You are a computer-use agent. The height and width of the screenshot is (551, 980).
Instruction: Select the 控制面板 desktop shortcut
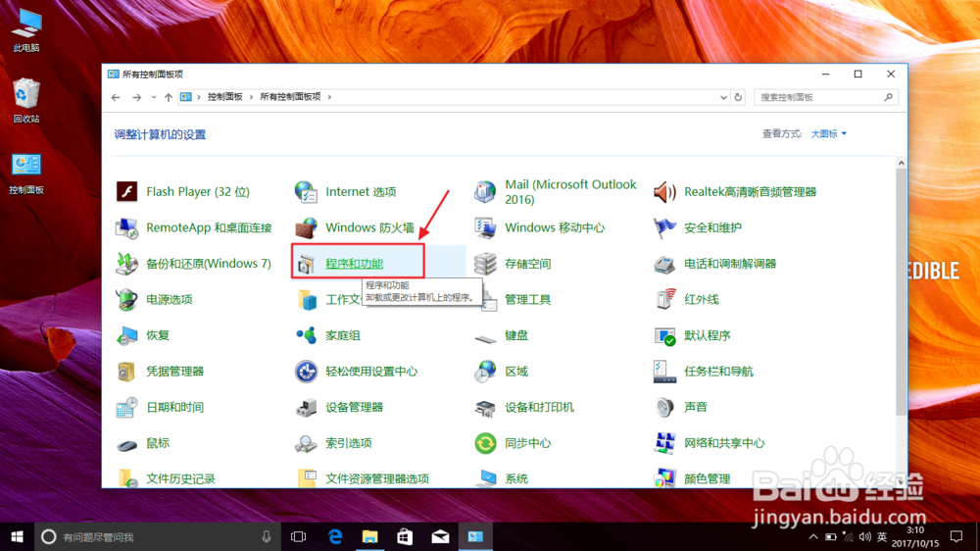point(26,174)
